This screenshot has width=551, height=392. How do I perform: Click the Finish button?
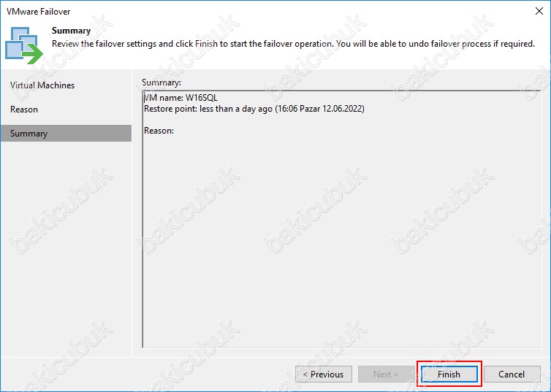tap(449, 374)
